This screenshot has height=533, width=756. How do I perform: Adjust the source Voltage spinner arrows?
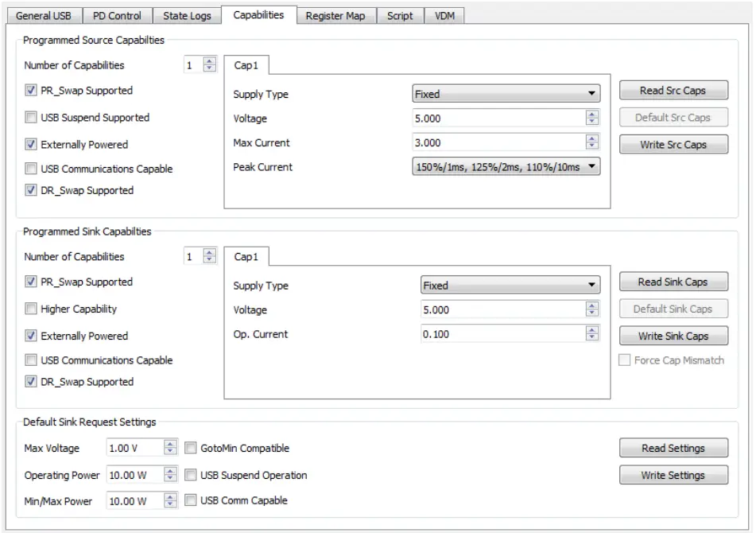[591, 119]
